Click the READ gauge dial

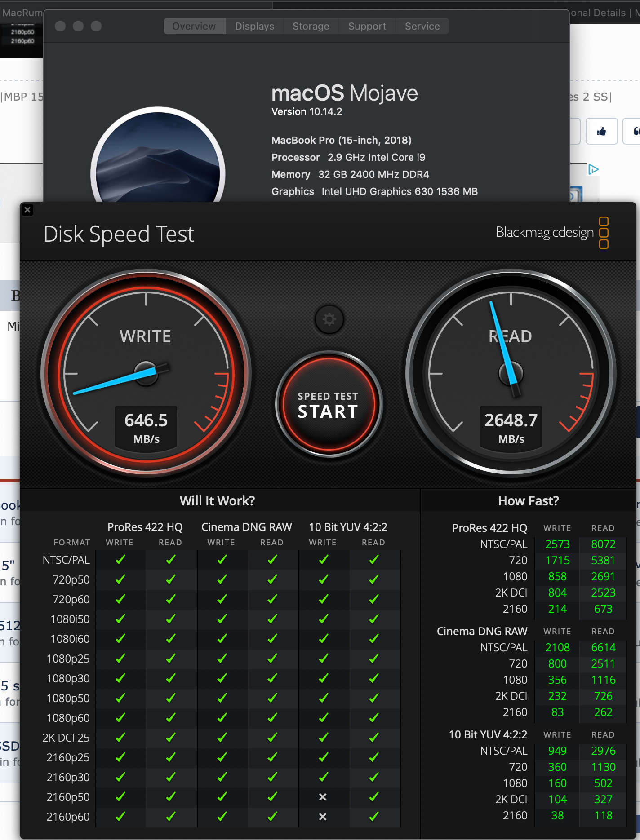click(x=511, y=373)
